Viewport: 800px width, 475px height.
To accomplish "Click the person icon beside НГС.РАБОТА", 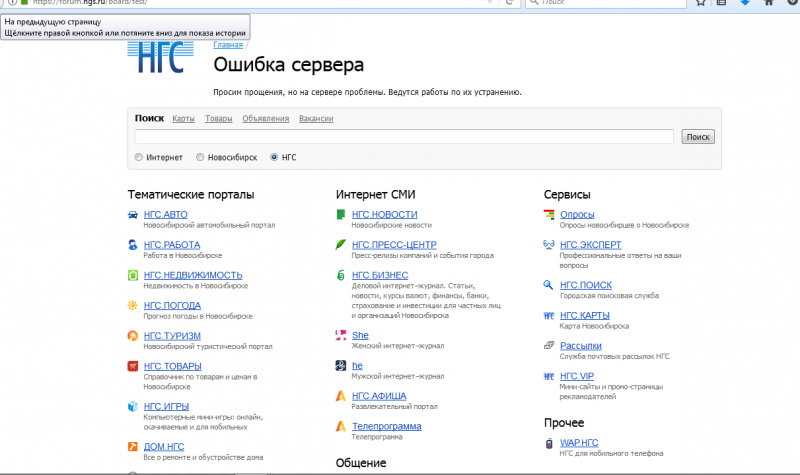I will (x=133, y=245).
